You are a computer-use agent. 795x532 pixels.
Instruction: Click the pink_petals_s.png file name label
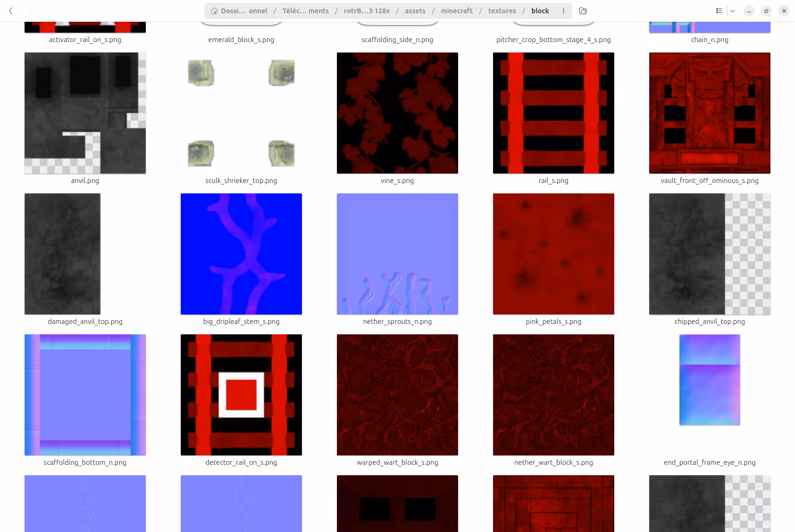tap(554, 322)
